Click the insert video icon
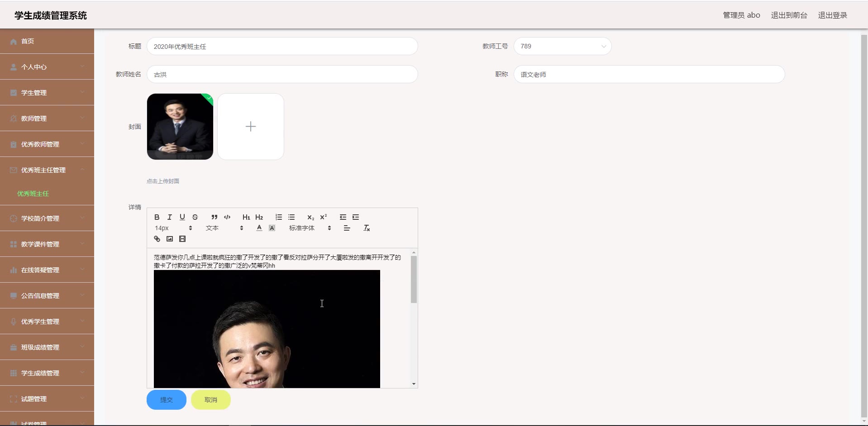Screen dimensions: 868x426 point(182,239)
